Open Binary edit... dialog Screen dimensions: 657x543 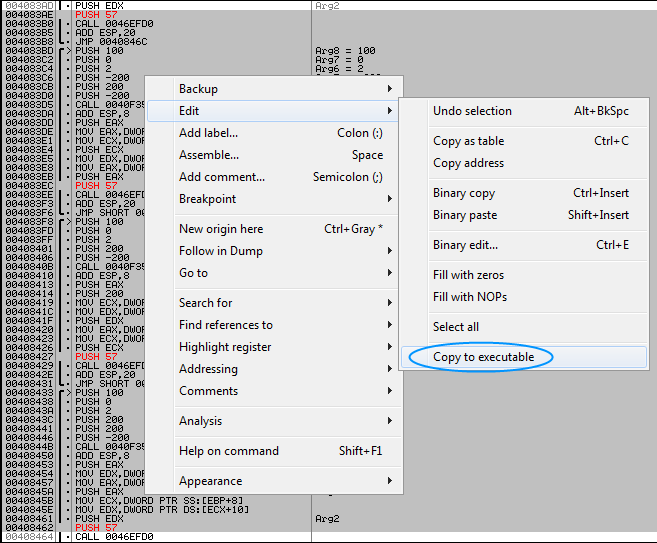[x=465, y=245]
